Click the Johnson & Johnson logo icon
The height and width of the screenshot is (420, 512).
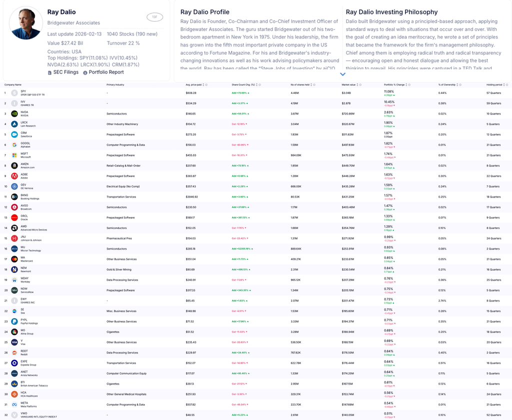(x=14, y=238)
